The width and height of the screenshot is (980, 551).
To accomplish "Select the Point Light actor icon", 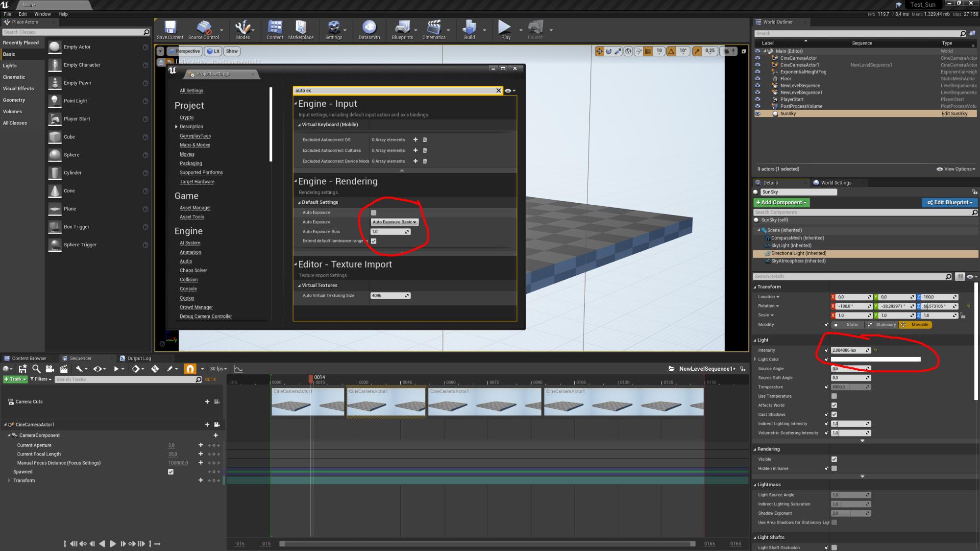I will coord(55,101).
